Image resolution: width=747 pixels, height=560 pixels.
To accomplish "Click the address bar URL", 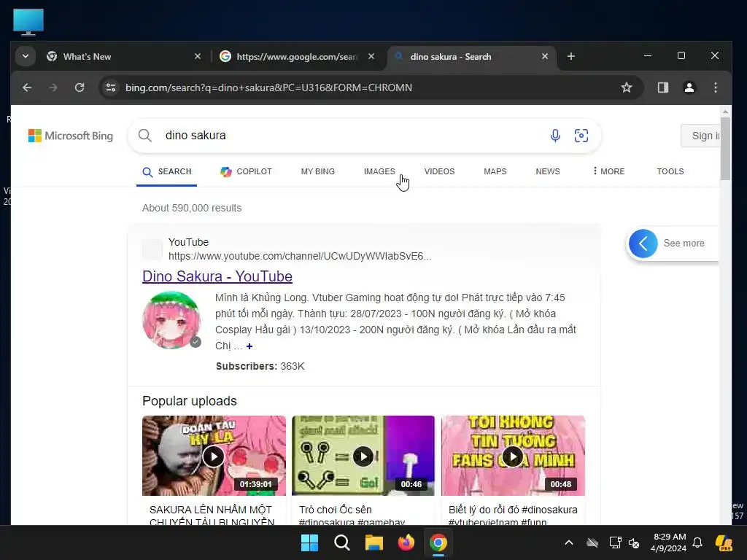I will click(268, 87).
